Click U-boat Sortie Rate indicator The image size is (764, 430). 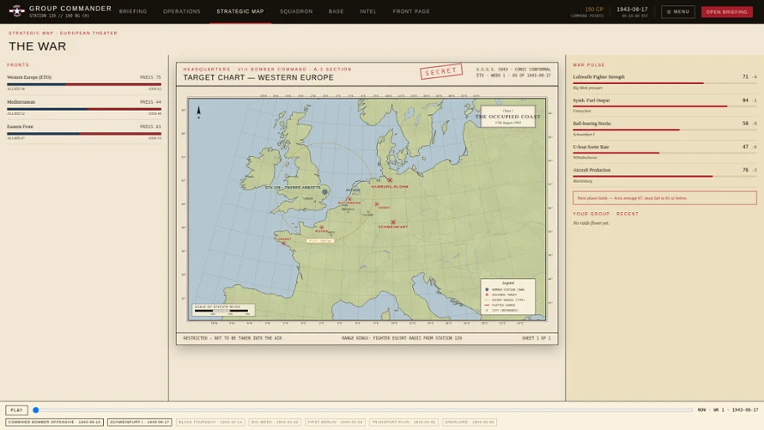pyautogui.click(x=665, y=152)
